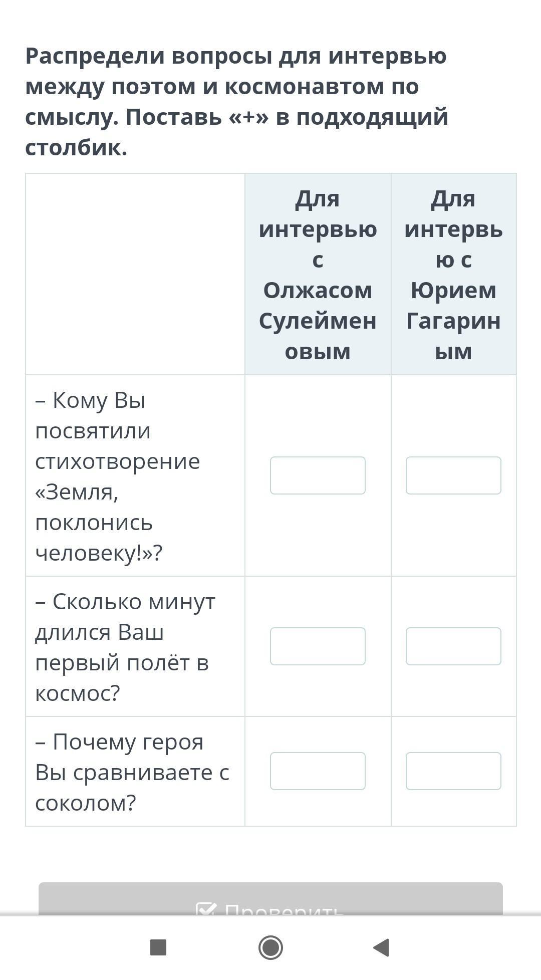Click the table cell around Сулейменов's space flight field
This screenshot has width=541, height=980.
(x=318, y=646)
